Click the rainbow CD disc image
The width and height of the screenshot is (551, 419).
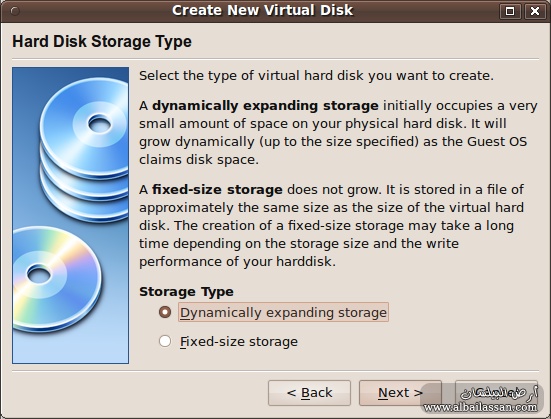[57, 279]
